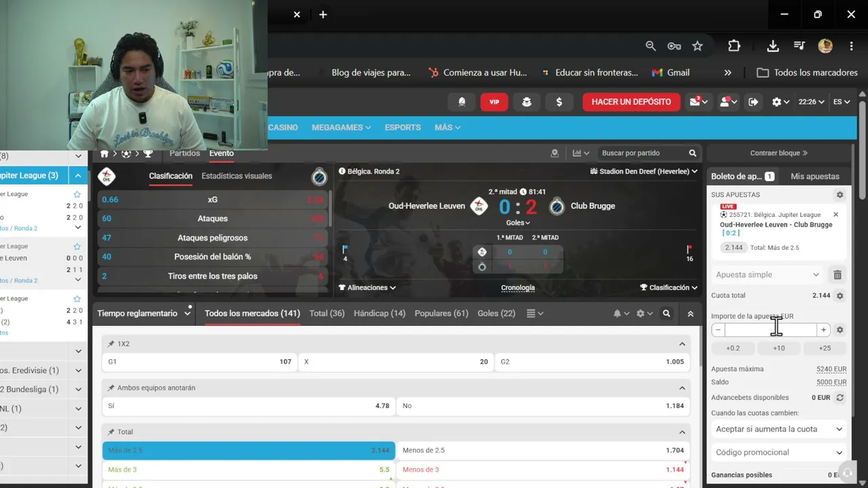Toggle the pin on the Total market
The image size is (868, 488).
111,432
